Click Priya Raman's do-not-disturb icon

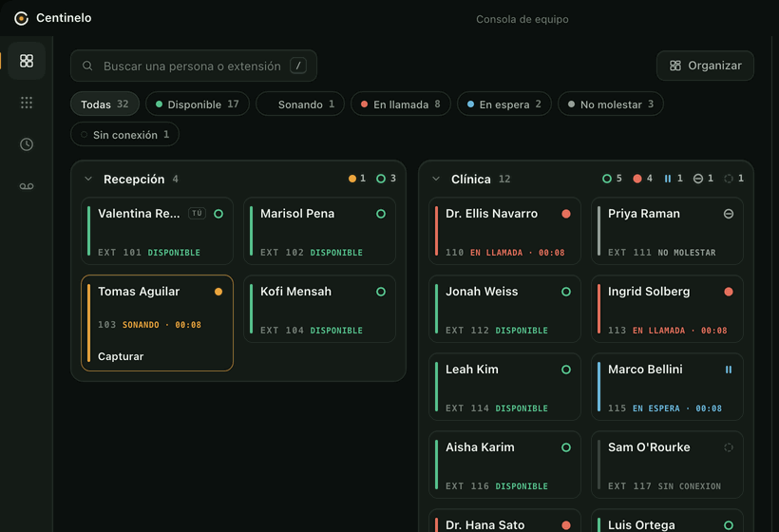(x=729, y=214)
